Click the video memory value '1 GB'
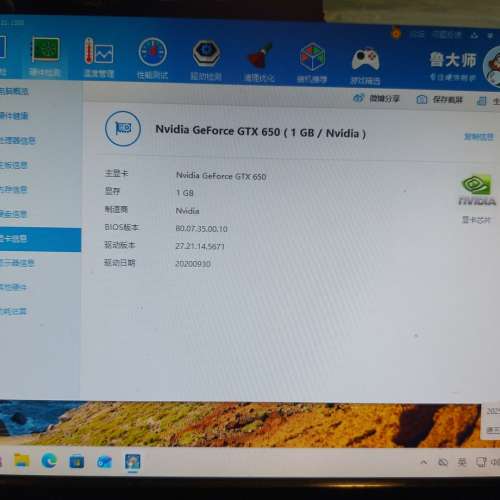Image resolution: width=500 pixels, height=500 pixels. [x=185, y=193]
